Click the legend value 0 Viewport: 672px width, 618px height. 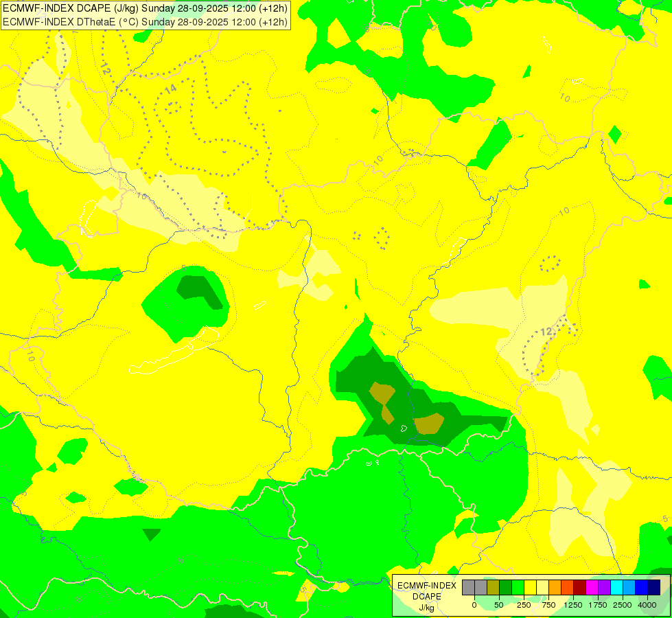(x=474, y=605)
